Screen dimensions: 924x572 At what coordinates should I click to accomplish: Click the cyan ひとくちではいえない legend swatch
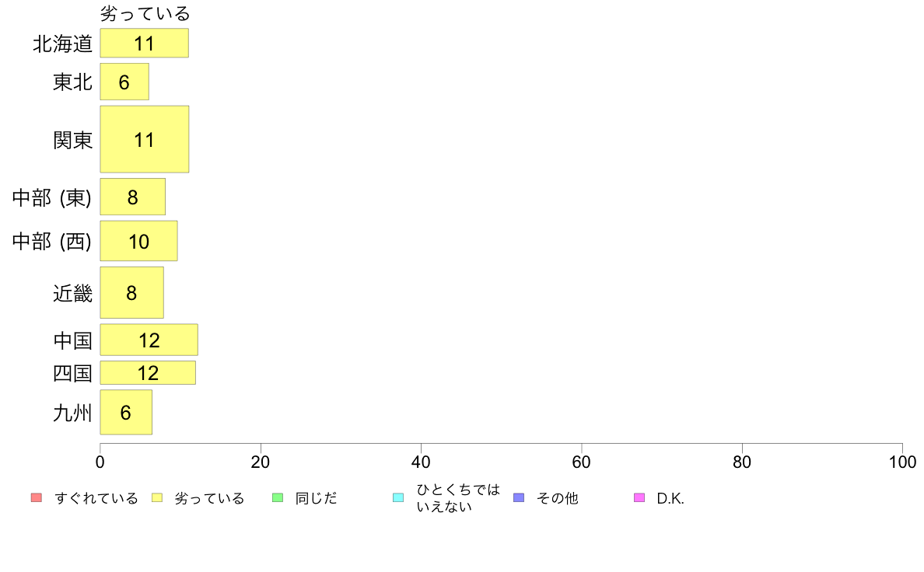click(398, 497)
